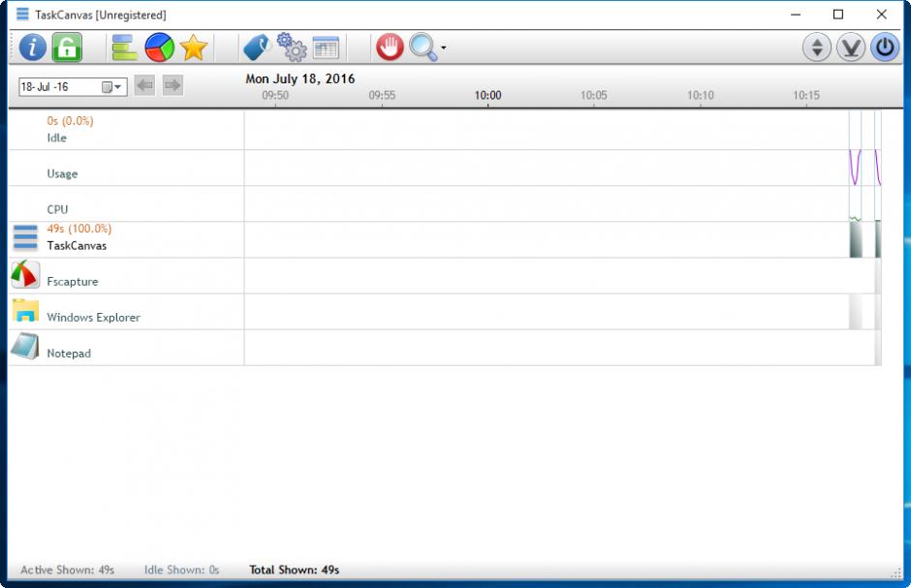
Task: Click the Notepad row icon
Action: coord(25,346)
